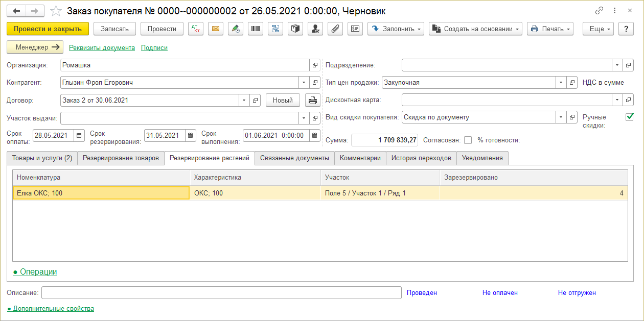Open Организация record via open icon
The height and width of the screenshot is (321, 644).
click(x=315, y=65)
